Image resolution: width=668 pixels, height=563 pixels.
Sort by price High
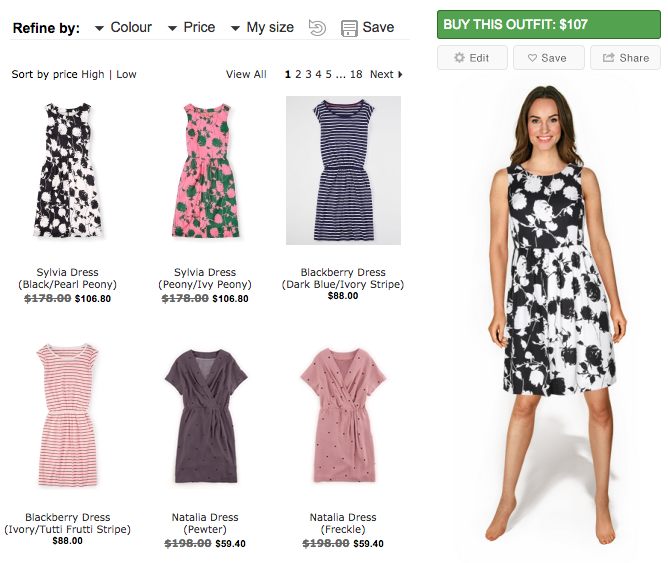[x=93, y=75]
